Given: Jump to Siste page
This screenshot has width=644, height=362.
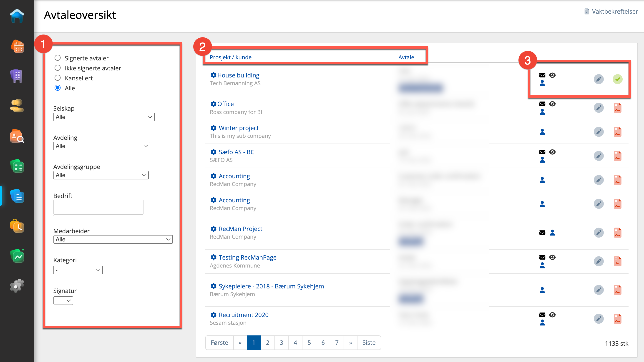Looking at the screenshot, I should tap(369, 342).
